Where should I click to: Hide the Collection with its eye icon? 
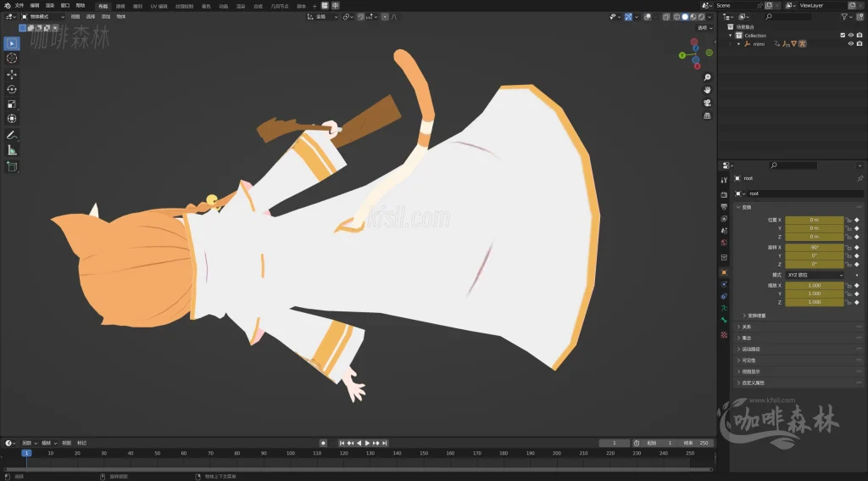(x=851, y=36)
